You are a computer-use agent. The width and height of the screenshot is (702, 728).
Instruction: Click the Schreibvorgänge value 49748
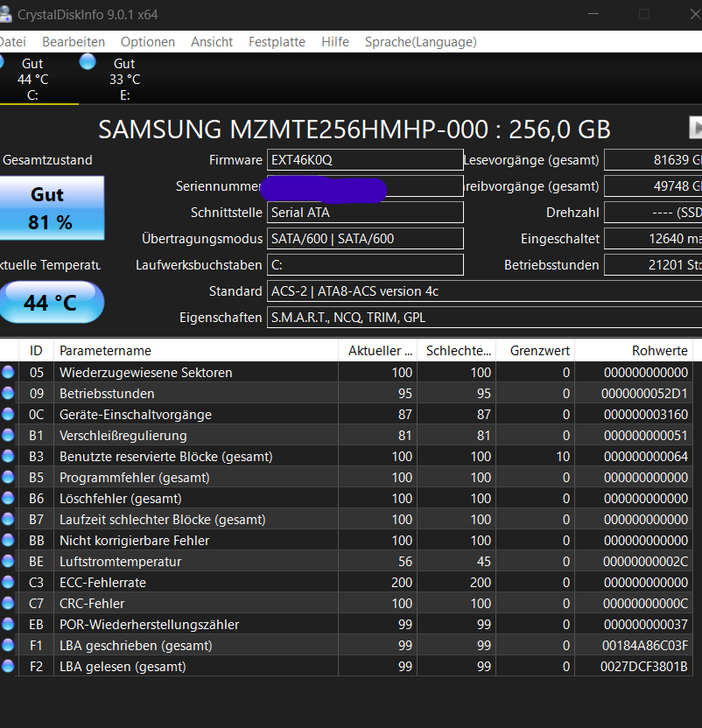point(653,186)
